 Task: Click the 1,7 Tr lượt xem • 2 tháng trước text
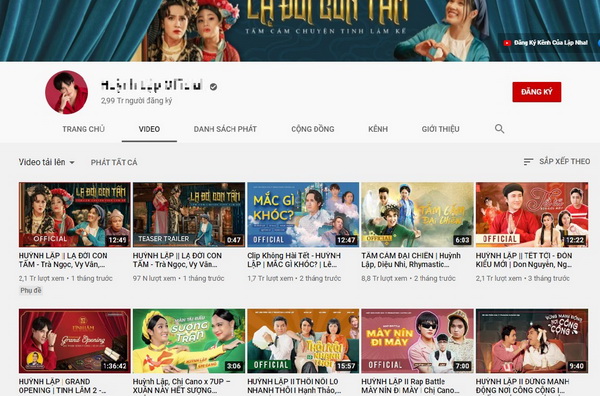(x=294, y=278)
